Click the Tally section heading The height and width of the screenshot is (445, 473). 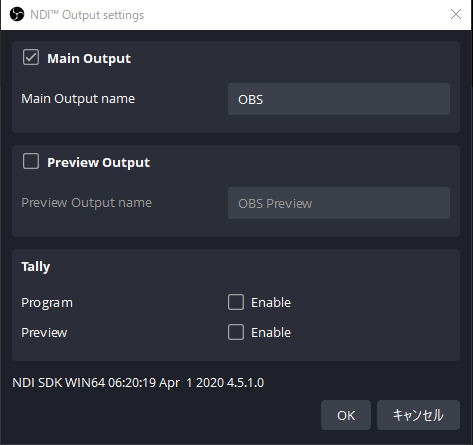(x=36, y=267)
